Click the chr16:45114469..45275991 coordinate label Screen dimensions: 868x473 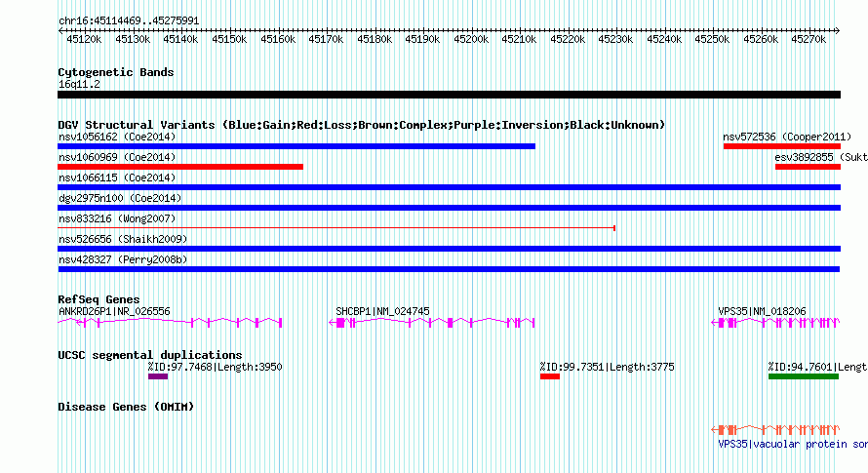(x=129, y=21)
